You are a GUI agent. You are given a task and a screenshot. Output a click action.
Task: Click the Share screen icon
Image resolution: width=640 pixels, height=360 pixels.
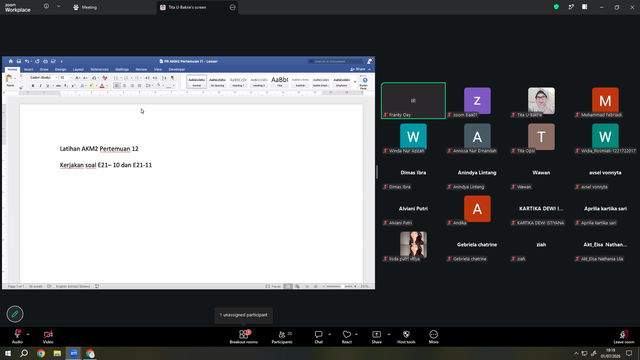pos(376,334)
